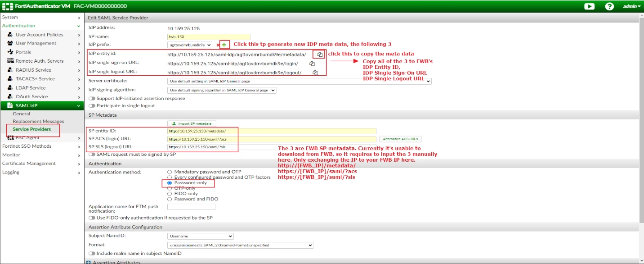644x264 pixels.
Task: Open the Server certificate dropdown
Action: [x=300, y=81]
